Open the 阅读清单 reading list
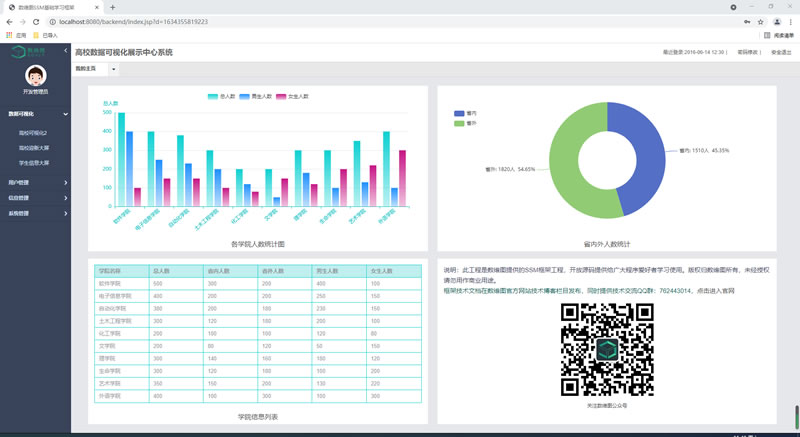800x437 pixels. (779, 35)
